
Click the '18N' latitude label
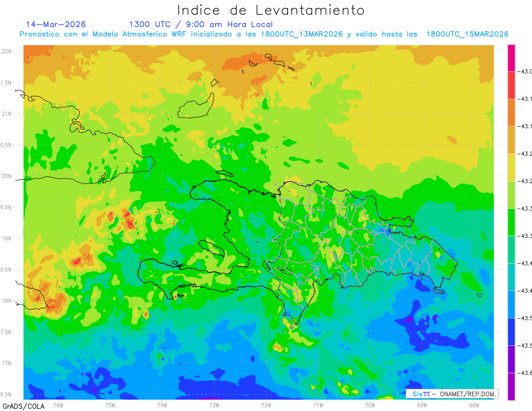[x=8, y=301]
